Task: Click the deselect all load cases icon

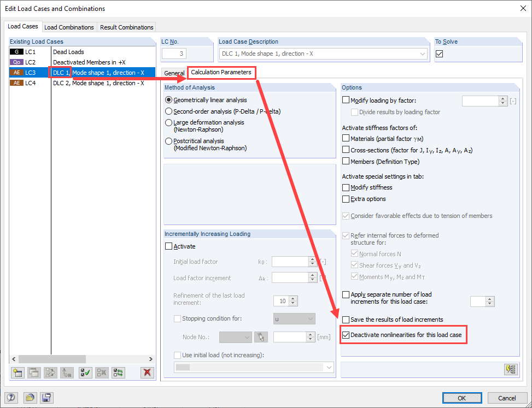Action: [102, 372]
